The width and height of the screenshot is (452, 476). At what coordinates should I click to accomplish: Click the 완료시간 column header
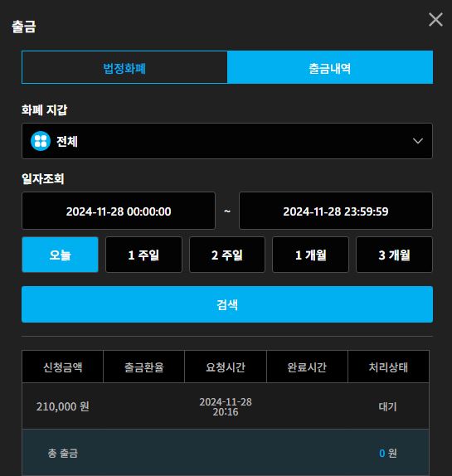307,367
